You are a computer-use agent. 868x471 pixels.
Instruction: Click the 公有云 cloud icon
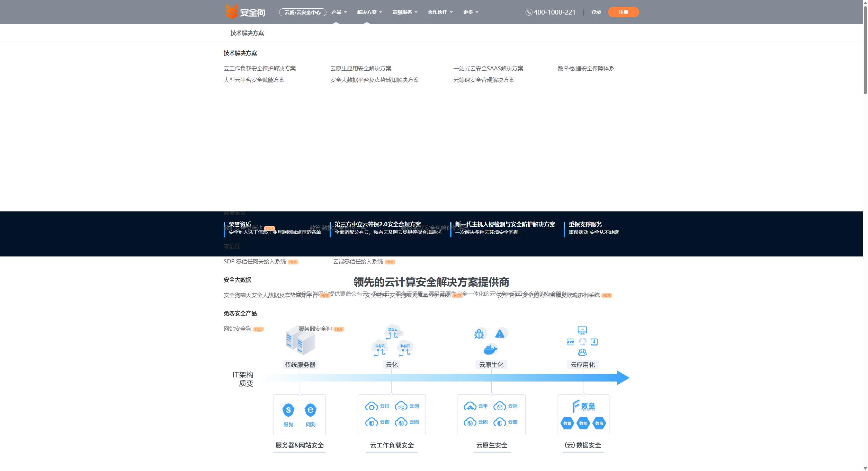coord(380,348)
